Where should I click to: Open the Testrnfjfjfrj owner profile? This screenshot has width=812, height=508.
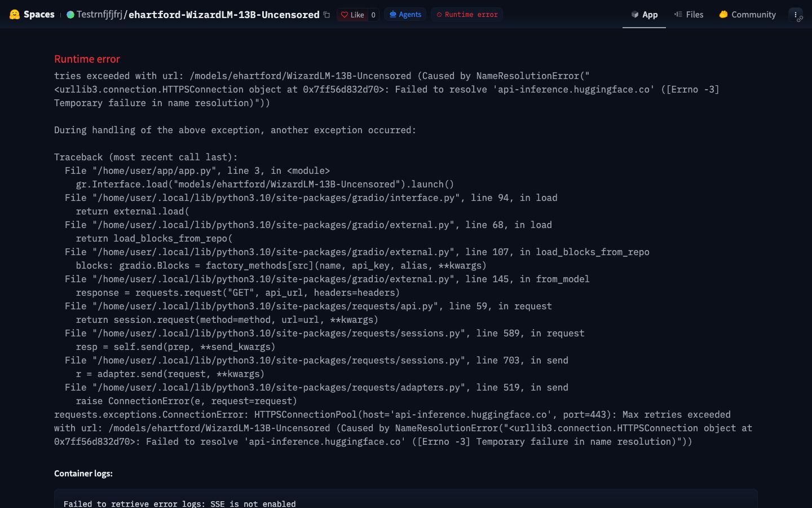pyautogui.click(x=99, y=15)
